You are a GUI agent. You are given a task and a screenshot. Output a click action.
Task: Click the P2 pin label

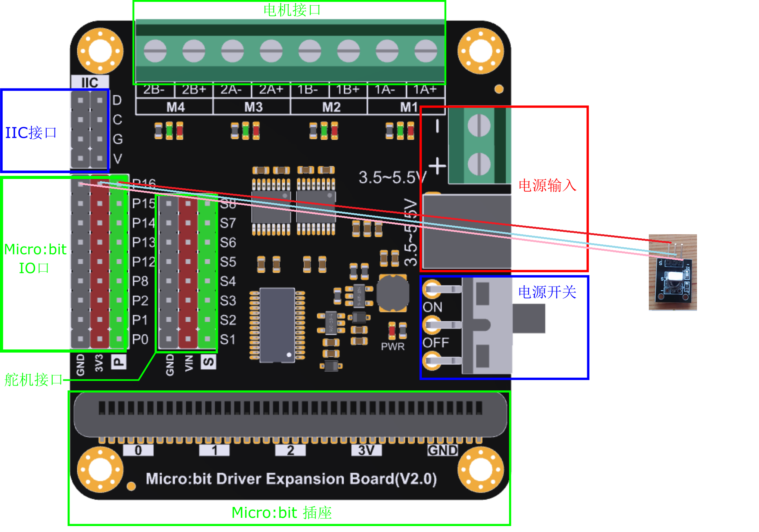coord(140,301)
